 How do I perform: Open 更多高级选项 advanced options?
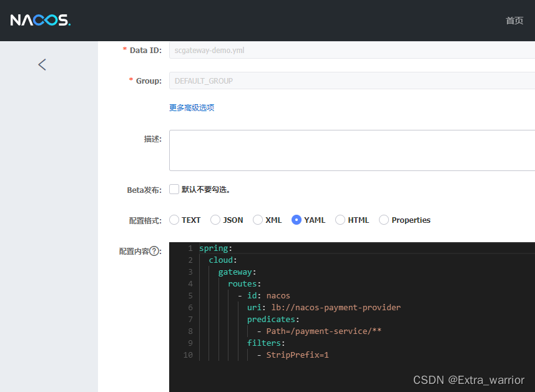[x=190, y=107]
